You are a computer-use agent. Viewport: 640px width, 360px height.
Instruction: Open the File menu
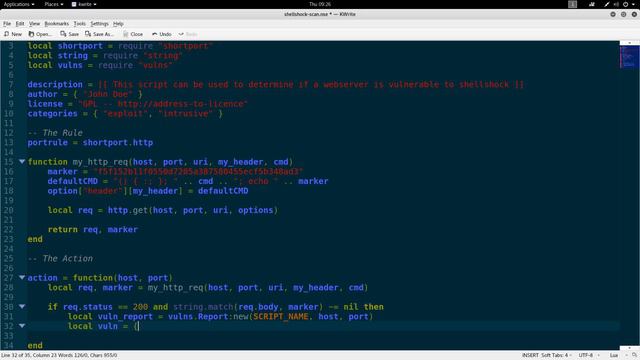pyautogui.click(x=7, y=24)
